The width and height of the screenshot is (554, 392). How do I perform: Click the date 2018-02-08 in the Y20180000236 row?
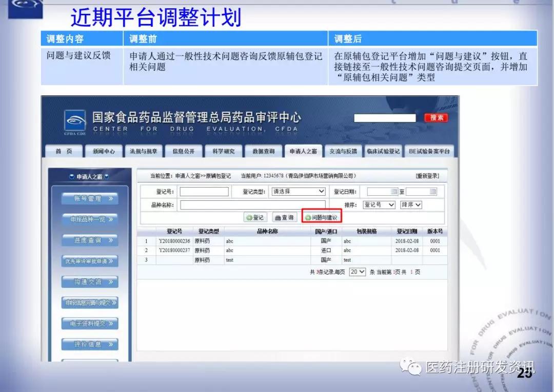click(x=407, y=241)
